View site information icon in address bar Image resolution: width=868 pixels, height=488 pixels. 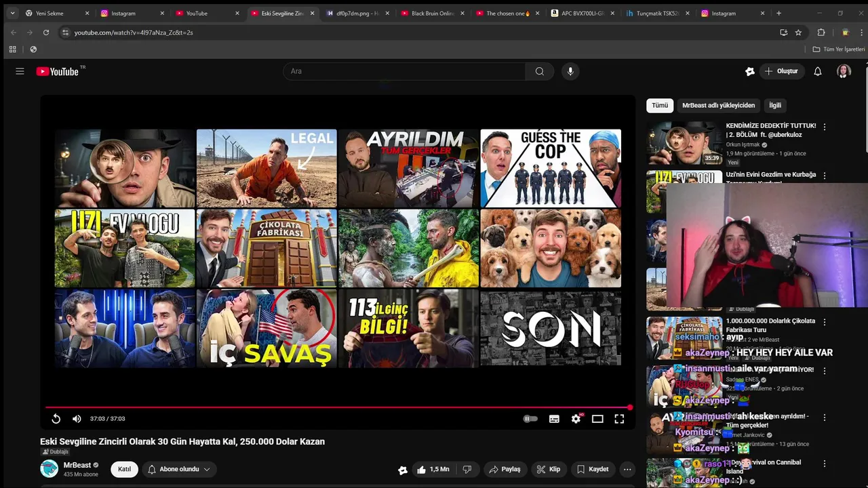65,32
